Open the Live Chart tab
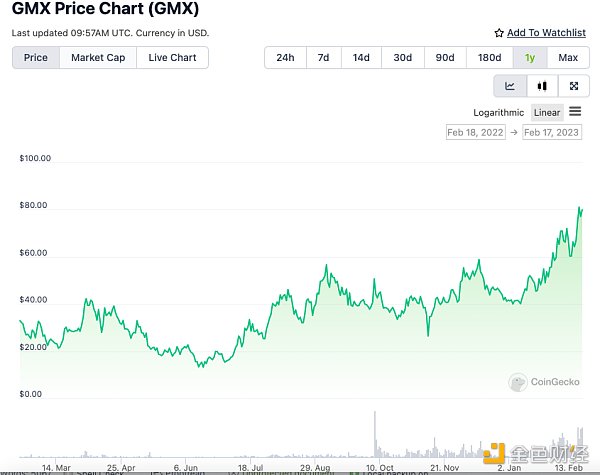The image size is (600, 475). (x=172, y=58)
